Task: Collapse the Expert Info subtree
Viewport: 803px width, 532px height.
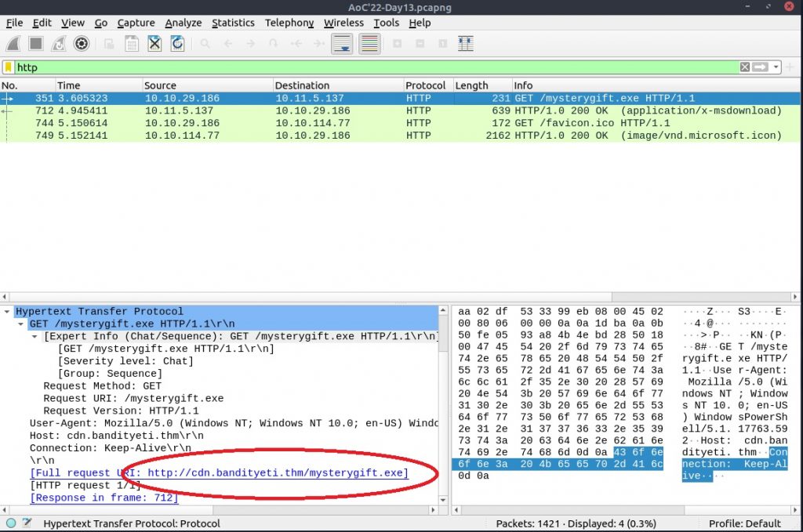Action: [x=35, y=336]
